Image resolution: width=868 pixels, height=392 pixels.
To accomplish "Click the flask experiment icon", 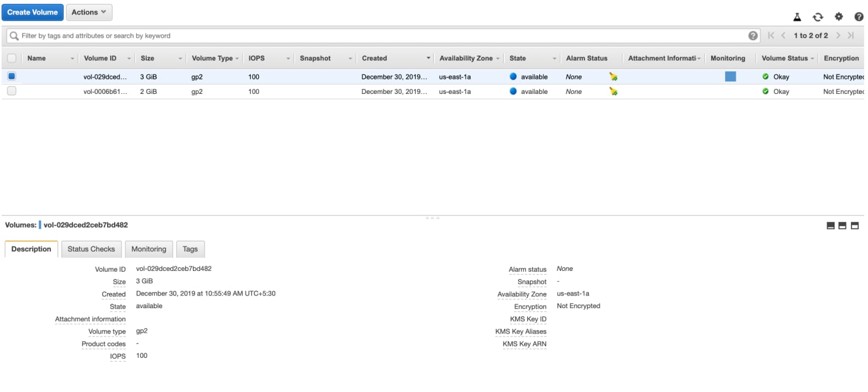I will coord(797,16).
